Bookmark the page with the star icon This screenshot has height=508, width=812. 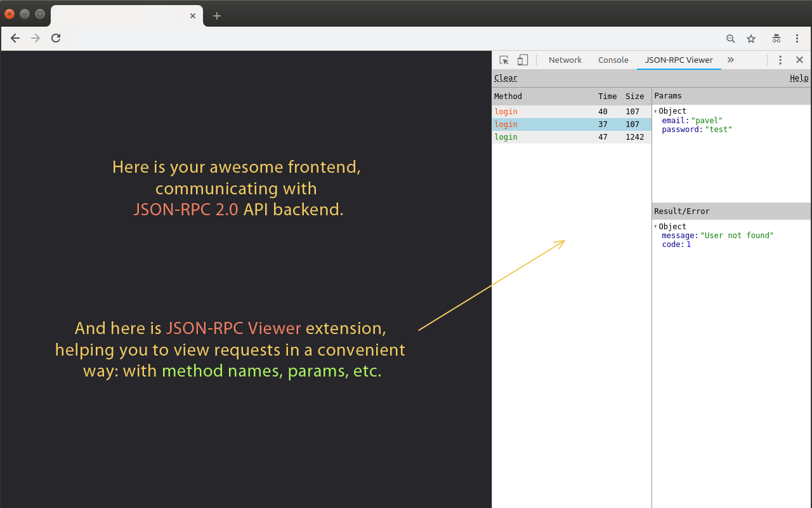[x=751, y=38]
